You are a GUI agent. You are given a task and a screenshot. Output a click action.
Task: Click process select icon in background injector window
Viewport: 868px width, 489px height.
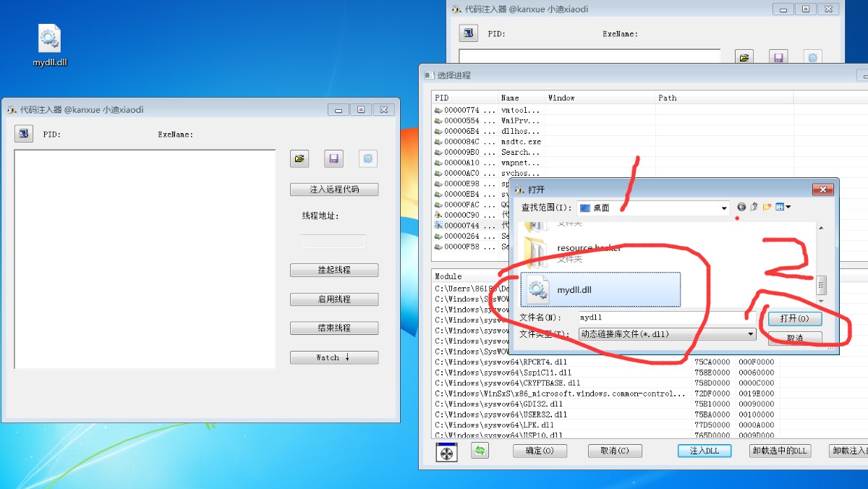[x=469, y=33]
